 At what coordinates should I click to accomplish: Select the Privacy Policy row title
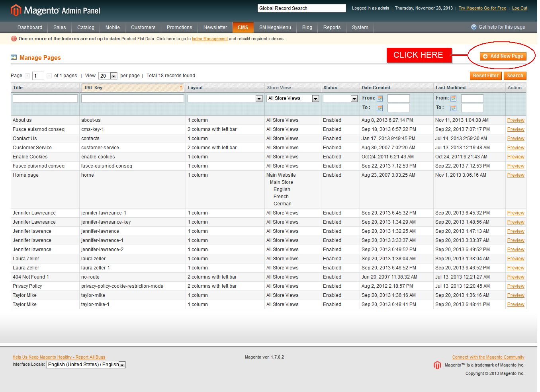pos(27,286)
